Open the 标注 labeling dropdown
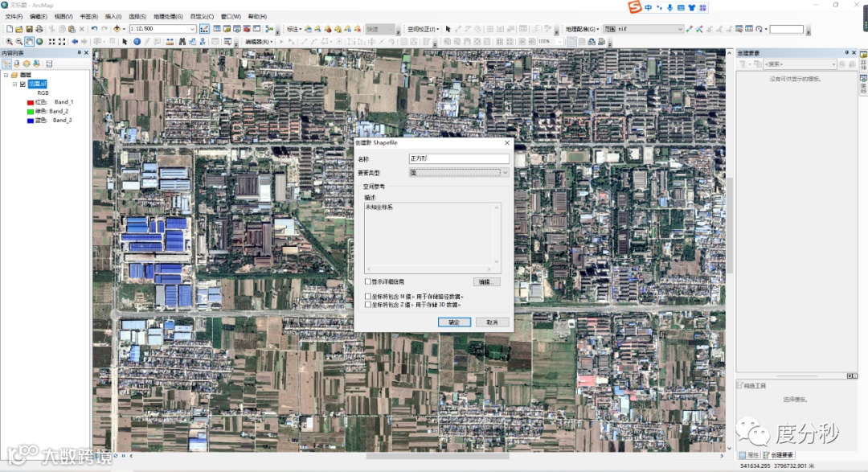868x472 pixels. coord(294,29)
